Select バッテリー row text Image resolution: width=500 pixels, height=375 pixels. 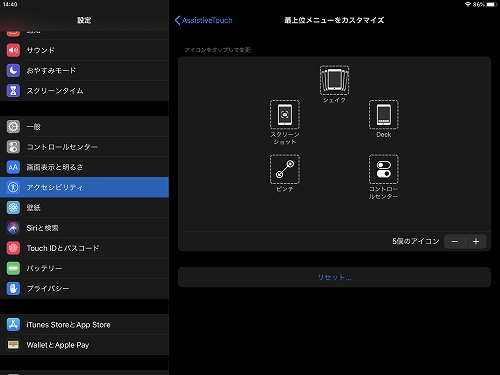[44, 268]
